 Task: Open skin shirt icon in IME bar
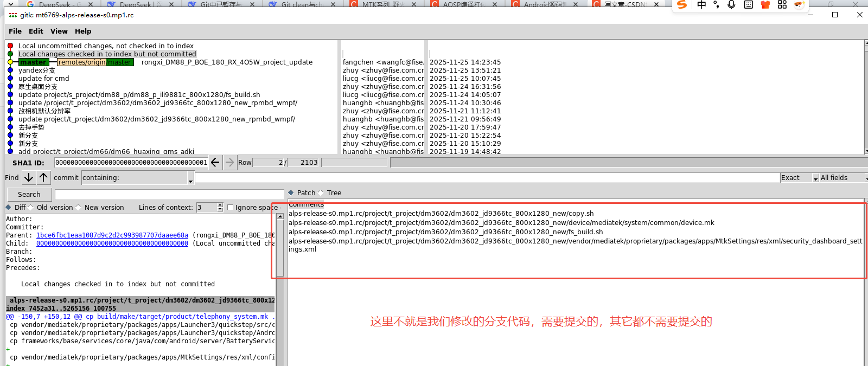click(765, 4)
